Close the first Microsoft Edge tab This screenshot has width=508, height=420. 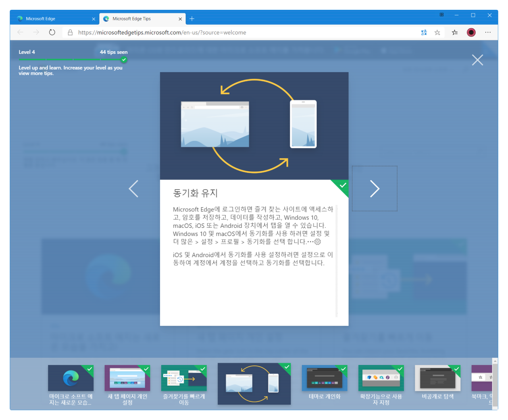(x=94, y=19)
